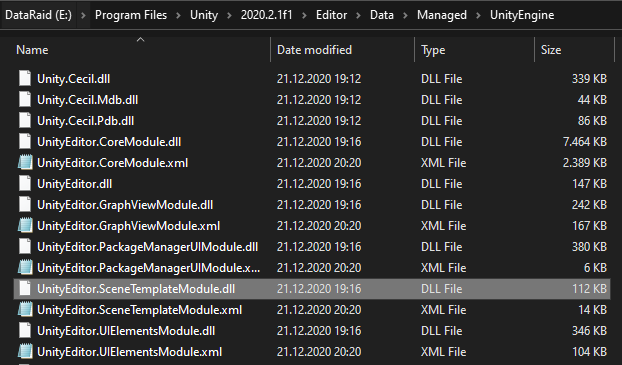
Task: Expand the chevron after Editor breadcrumb
Action: [359, 15]
